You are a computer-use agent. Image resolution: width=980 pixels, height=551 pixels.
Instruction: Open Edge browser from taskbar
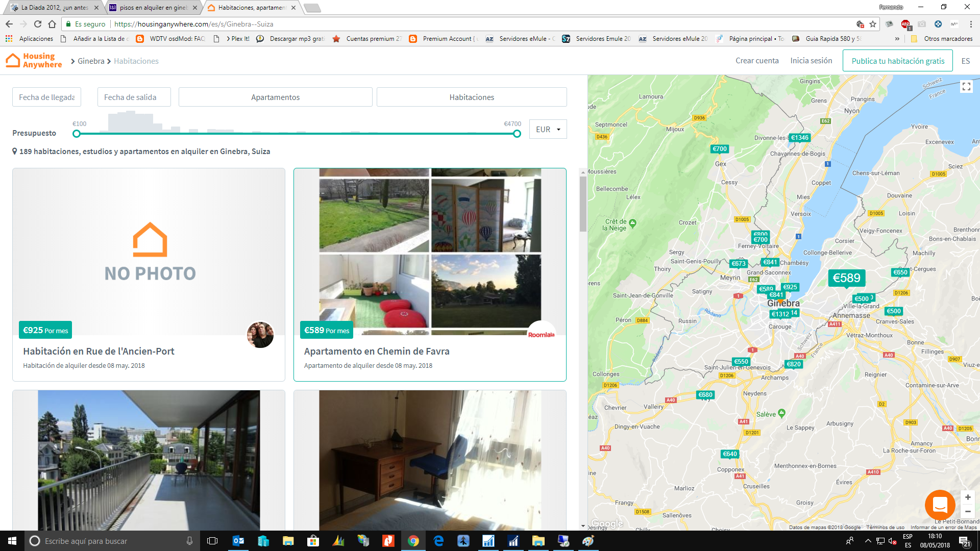[x=438, y=541]
